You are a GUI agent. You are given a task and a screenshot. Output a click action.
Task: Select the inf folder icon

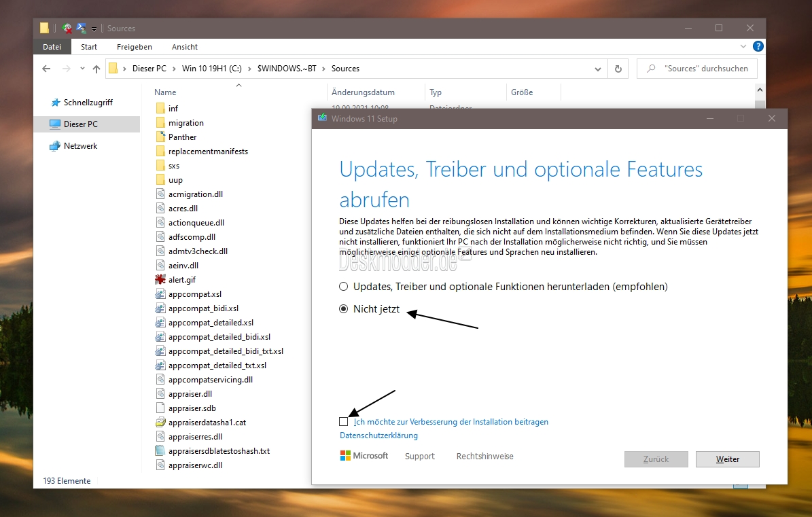click(x=160, y=108)
